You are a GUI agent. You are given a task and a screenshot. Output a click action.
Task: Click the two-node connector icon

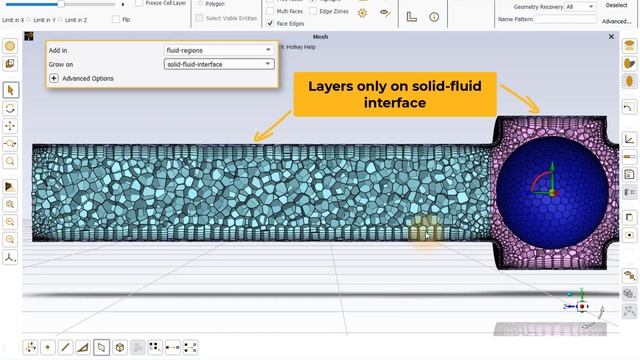pyautogui.click(x=173, y=347)
